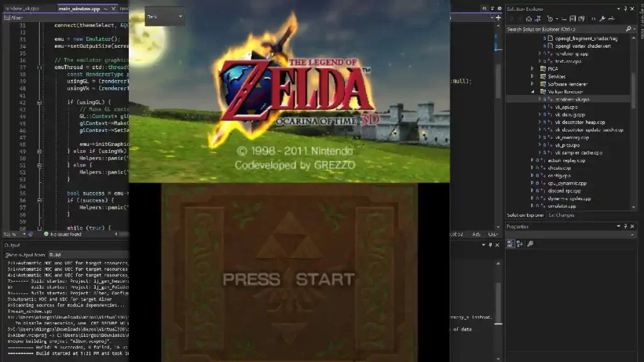This screenshot has width=644, height=362.
Task: Click the Solution Explorer Home icon
Action: coord(528,19)
